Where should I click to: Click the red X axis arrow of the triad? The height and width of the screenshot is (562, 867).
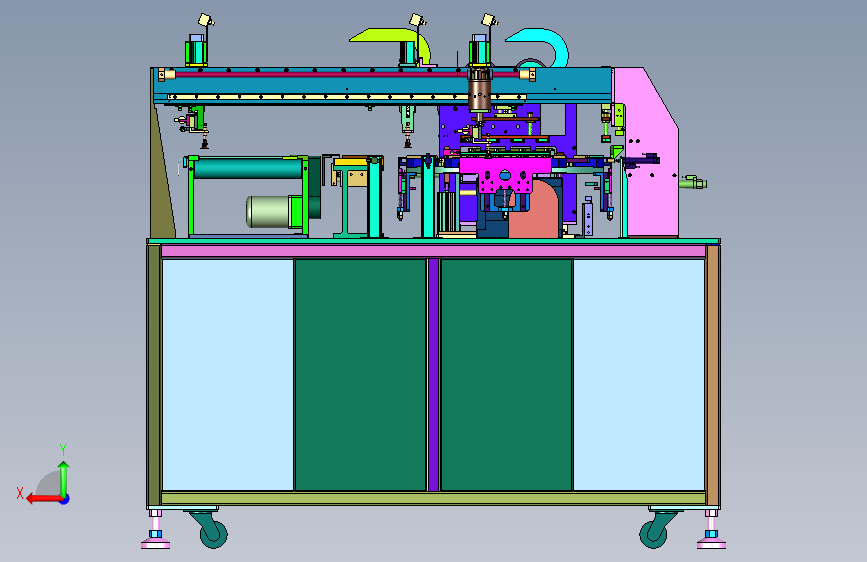(44, 499)
